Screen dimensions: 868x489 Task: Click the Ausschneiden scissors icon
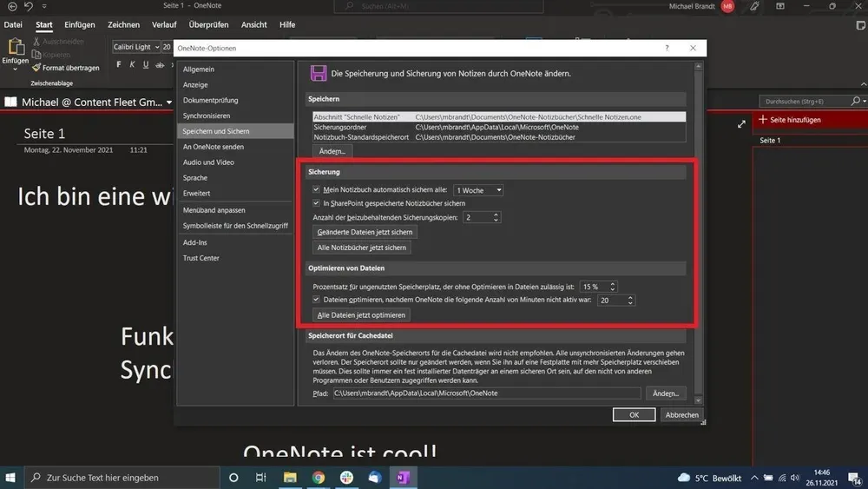click(36, 42)
